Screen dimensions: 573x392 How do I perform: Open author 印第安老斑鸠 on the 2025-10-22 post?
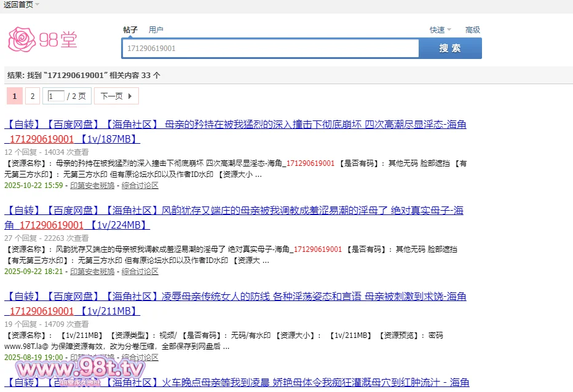click(92, 186)
